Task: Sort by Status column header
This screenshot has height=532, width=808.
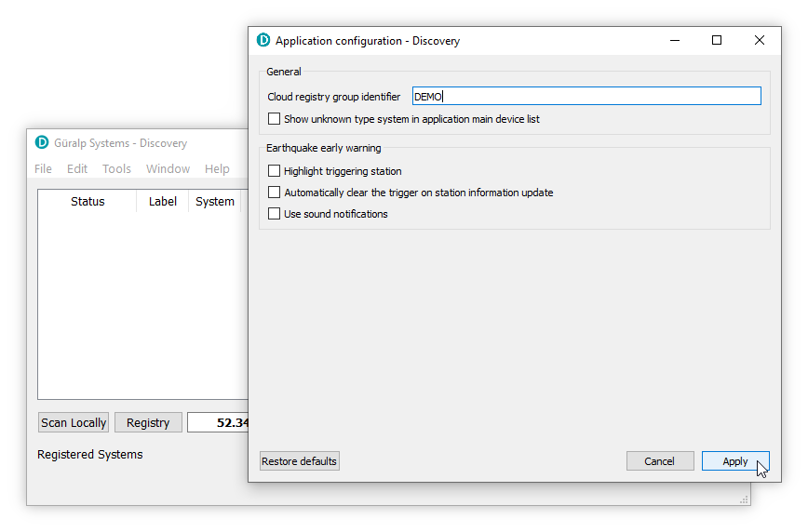Action: [x=88, y=202]
